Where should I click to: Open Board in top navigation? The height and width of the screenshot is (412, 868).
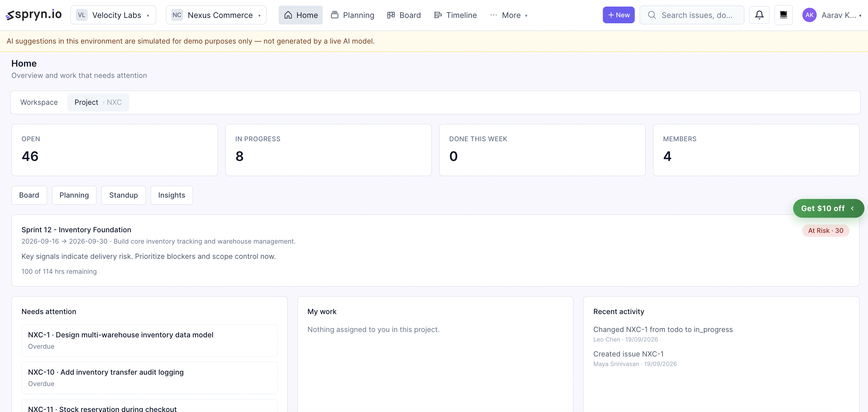(404, 15)
